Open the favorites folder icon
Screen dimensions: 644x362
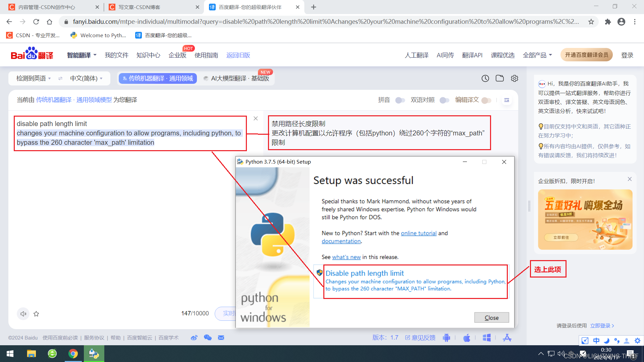[500, 78]
